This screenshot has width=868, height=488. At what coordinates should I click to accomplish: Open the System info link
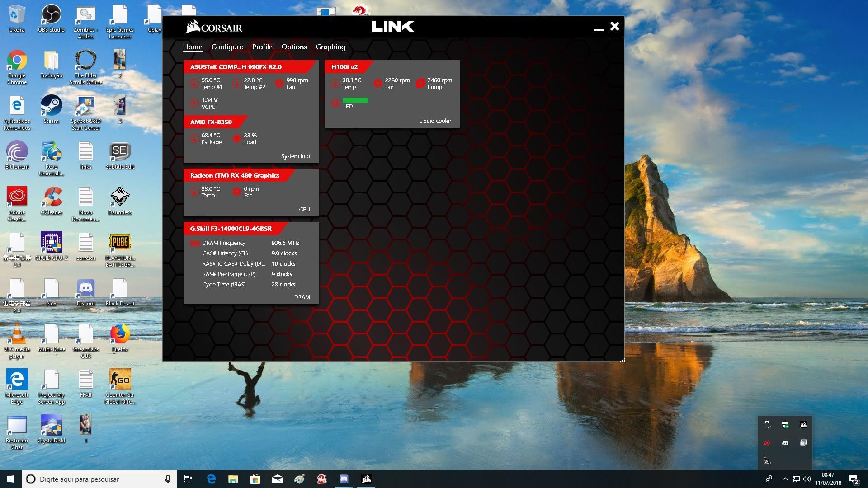click(x=296, y=156)
